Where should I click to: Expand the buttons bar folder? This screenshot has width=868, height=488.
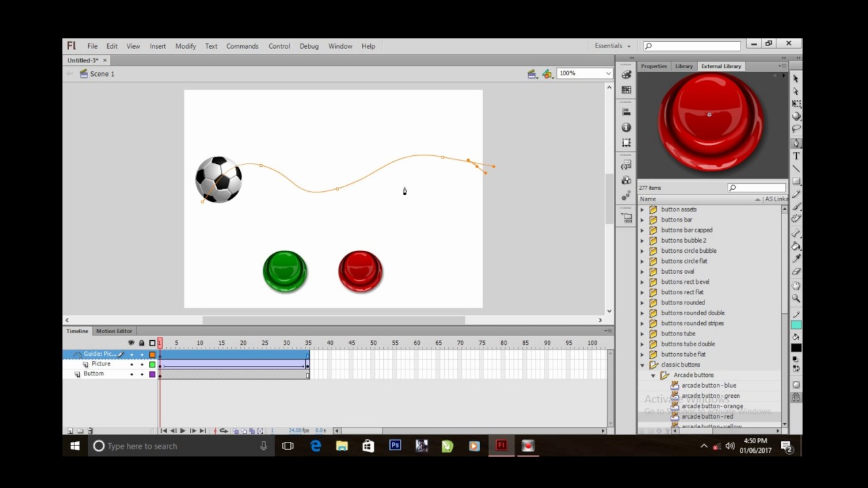pos(642,220)
